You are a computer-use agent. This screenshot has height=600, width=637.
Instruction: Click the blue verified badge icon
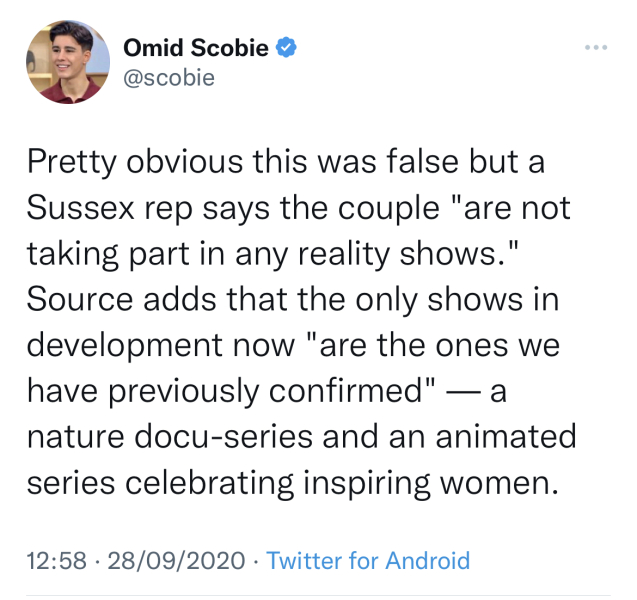286,48
